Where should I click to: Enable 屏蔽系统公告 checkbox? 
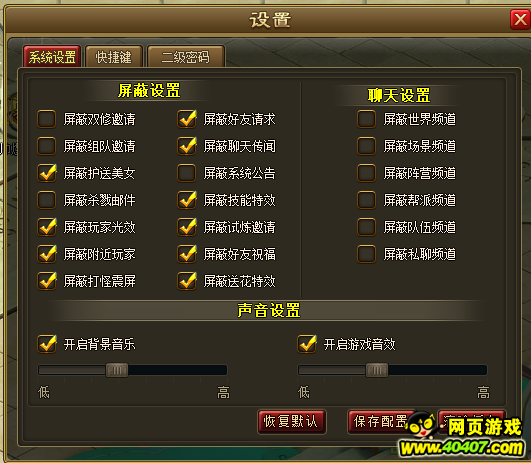coord(187,173)
